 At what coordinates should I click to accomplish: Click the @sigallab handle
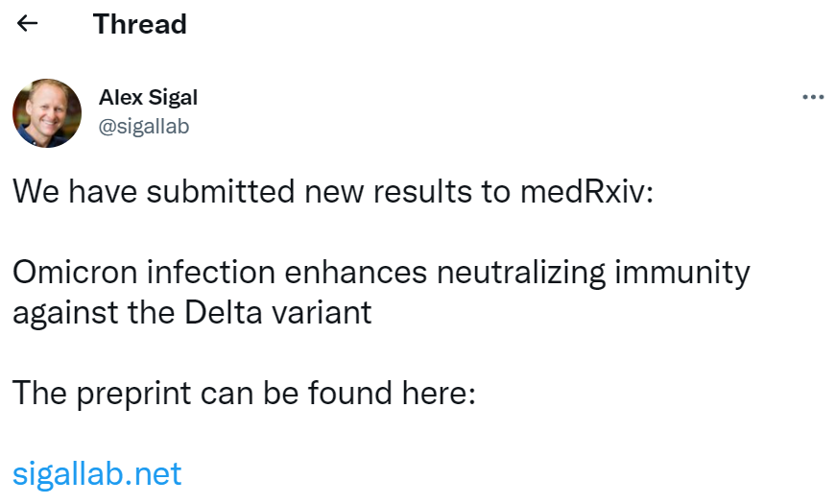pyautogui.click(x=144, y=127)
